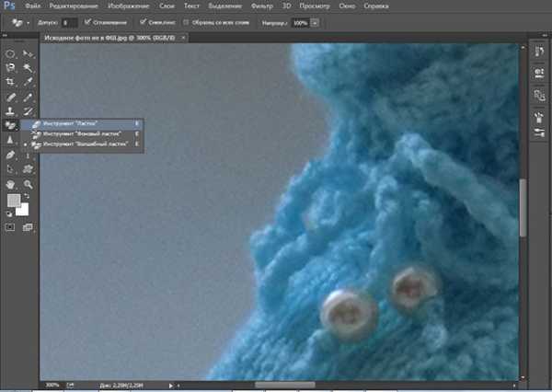This screenshot has width=552, height=392.
Task: Select the Elliptical Marquee tool
Action: 10,54
